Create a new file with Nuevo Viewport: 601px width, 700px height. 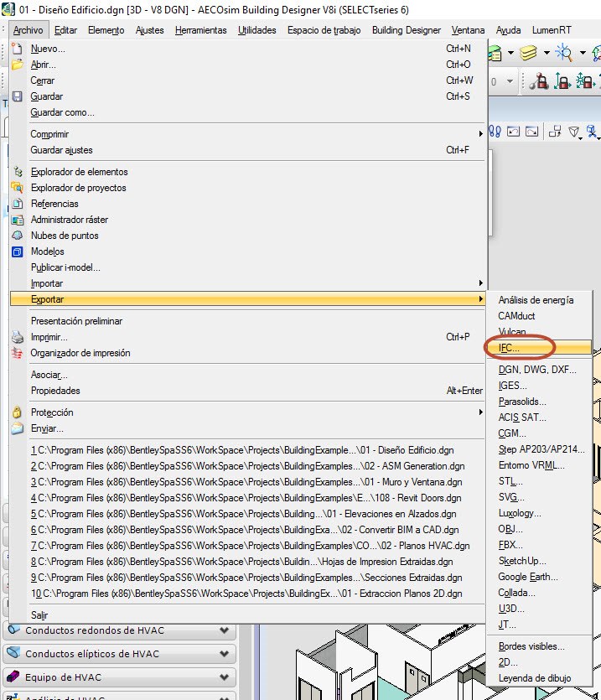(247, 49)
